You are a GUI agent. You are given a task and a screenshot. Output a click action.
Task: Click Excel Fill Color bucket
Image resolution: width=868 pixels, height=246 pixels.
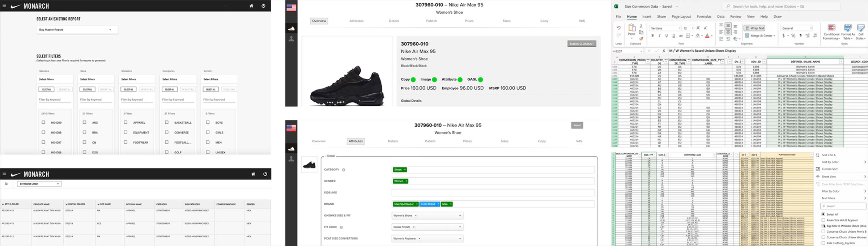698,36
